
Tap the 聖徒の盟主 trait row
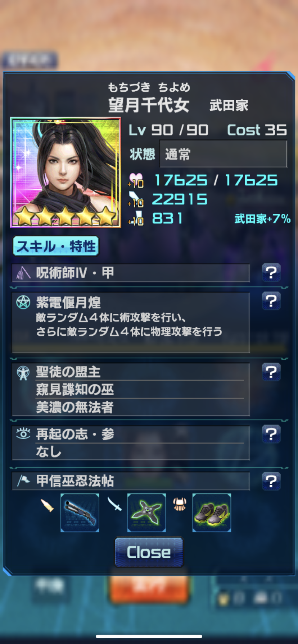(x=140, y=372)
